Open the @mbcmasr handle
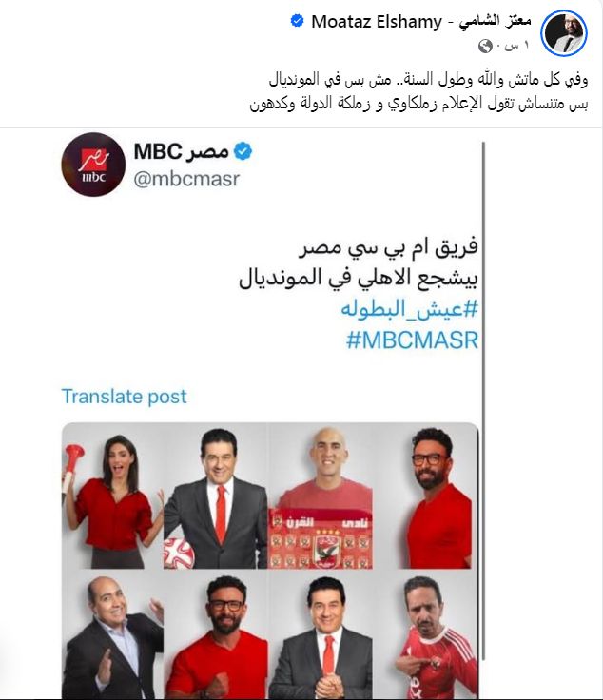The image size is (603, 700). pyautogui.click(x=186, y=179)
